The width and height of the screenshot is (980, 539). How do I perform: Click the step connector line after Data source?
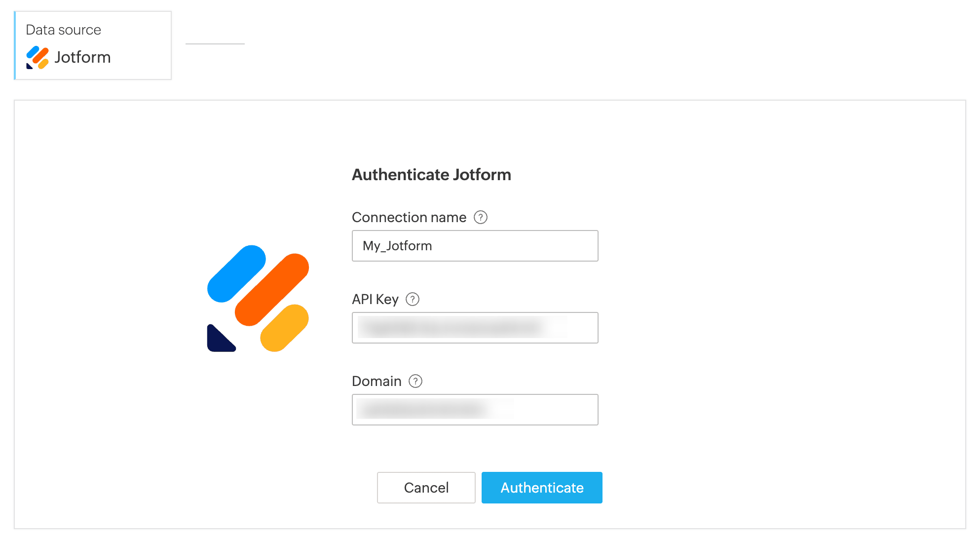[215, 44]
